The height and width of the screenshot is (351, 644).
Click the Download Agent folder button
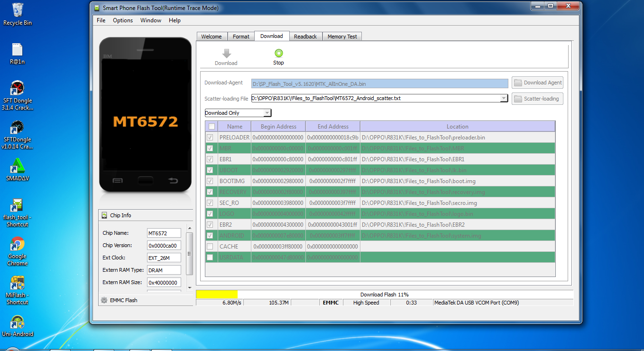[x=537, y=83]
